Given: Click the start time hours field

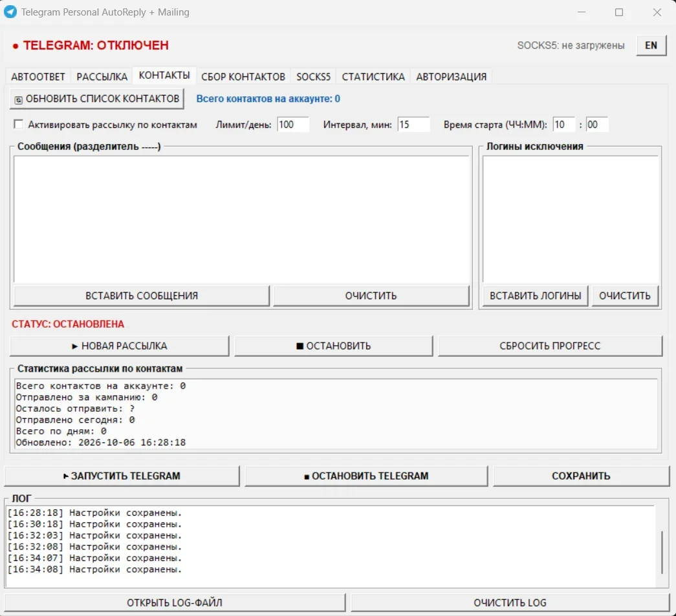Looking at the screenshot, I should point(564,125).
